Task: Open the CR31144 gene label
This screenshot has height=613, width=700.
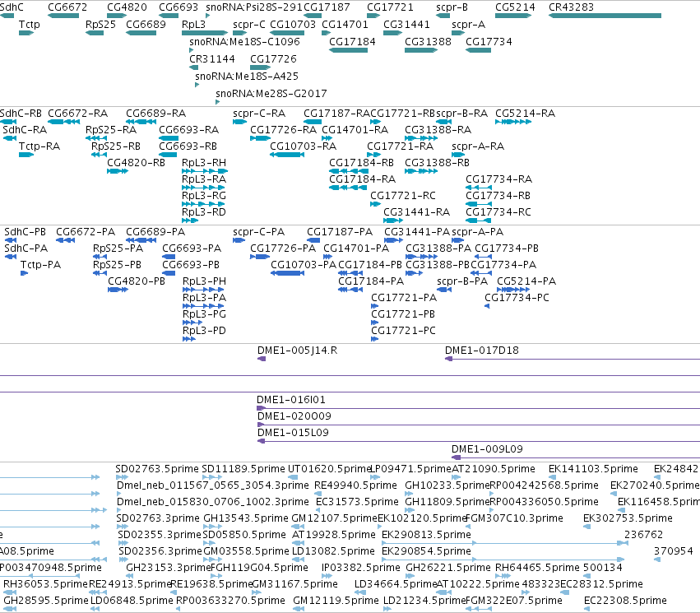Action: [212, 59]
